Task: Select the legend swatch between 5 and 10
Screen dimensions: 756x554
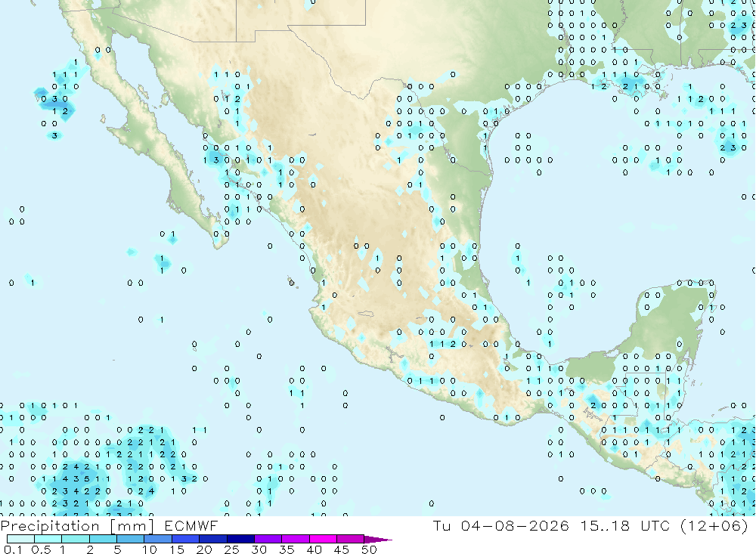Action: tap(131, 539)
